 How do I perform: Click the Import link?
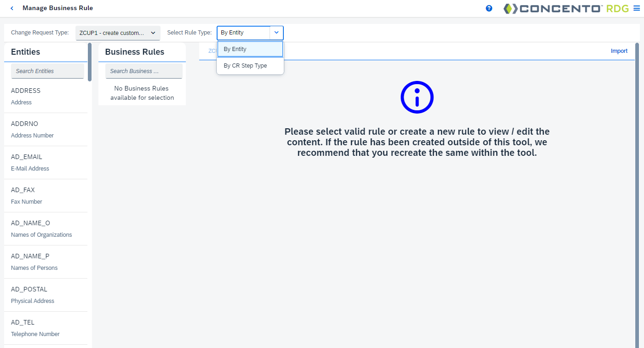[x=619, y=51]
